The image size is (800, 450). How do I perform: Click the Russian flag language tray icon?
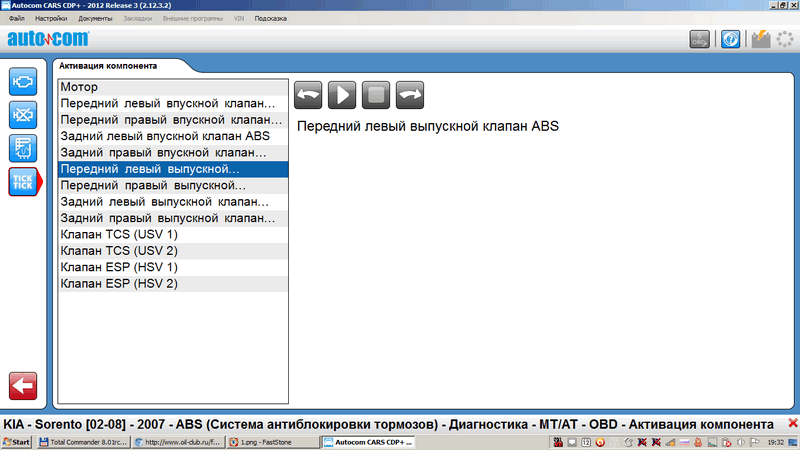(x=684, y=442)
